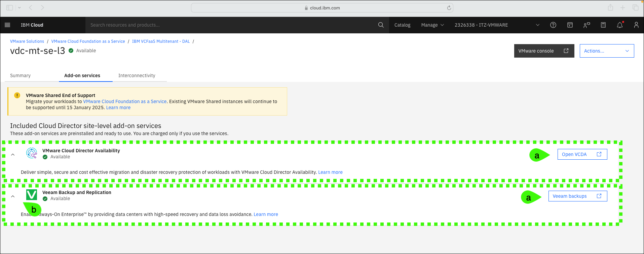
Task: Open the cost estimator calculator icon
Action: pyautogui.click(x=603, y=25)
